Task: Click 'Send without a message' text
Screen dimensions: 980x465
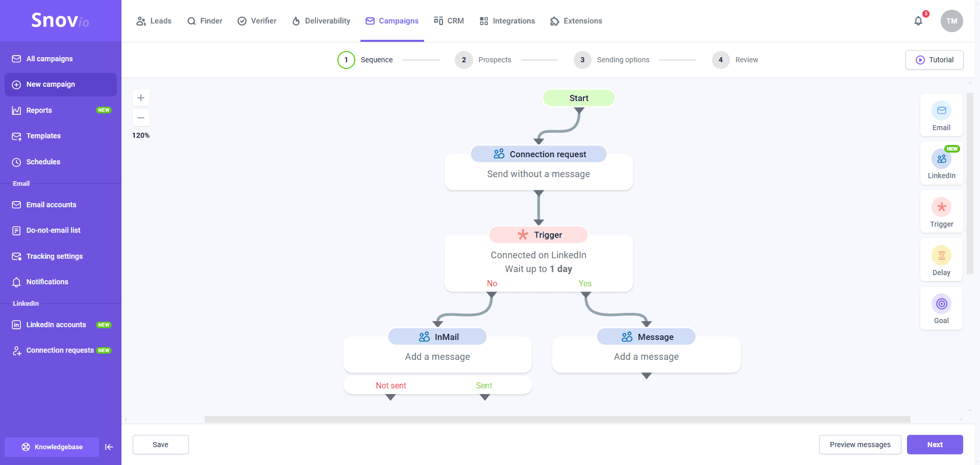Action: (538, 174)
